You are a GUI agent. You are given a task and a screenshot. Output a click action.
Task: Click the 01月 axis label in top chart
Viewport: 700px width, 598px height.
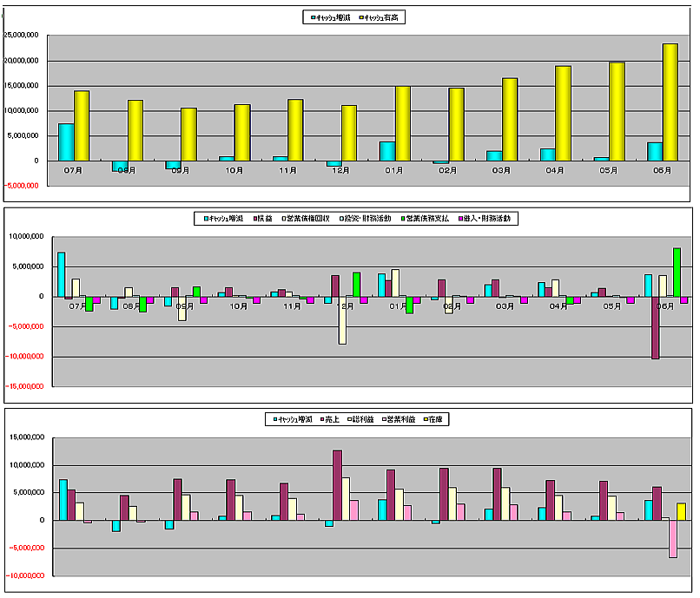point(393,171)
